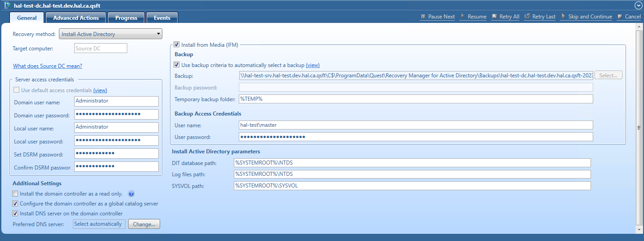Open the Recovery method dropdown
644x241 pixels.
point(111,34)
